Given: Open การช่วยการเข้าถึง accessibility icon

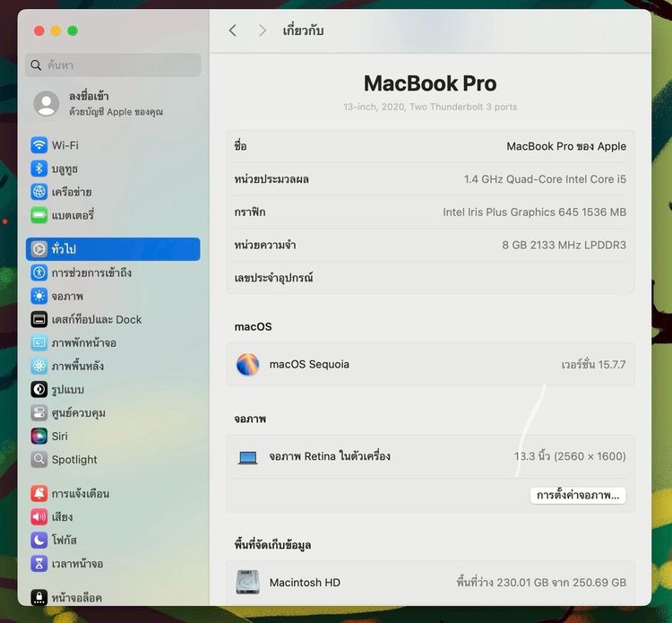Looking at the screenshot, I should pos(39,273).
